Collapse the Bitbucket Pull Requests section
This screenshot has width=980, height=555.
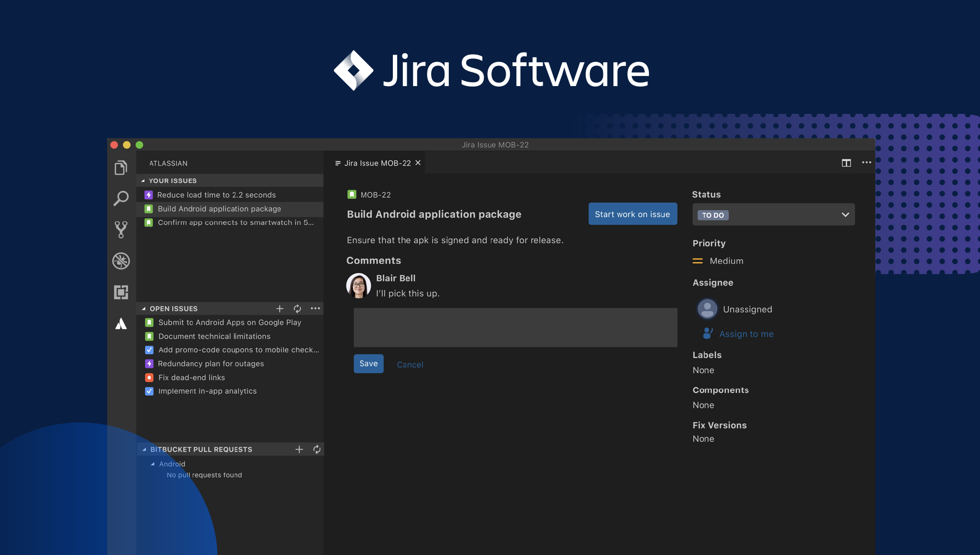pyautogui.click(x=144, y=449)
